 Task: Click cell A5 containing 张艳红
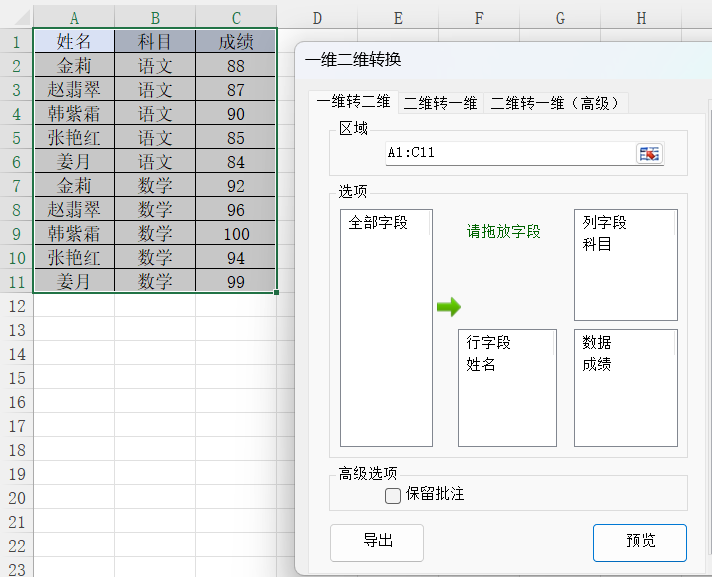[x=74, y=138]
